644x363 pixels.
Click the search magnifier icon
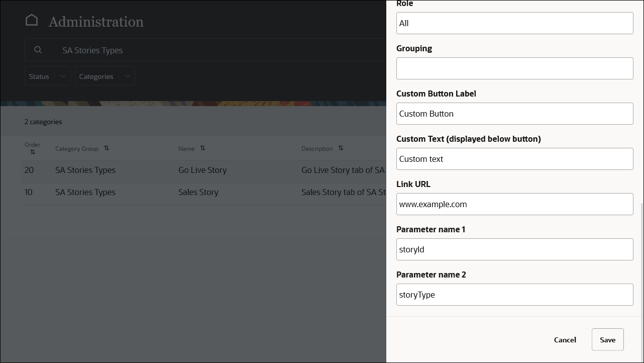(x=38, y=50)
